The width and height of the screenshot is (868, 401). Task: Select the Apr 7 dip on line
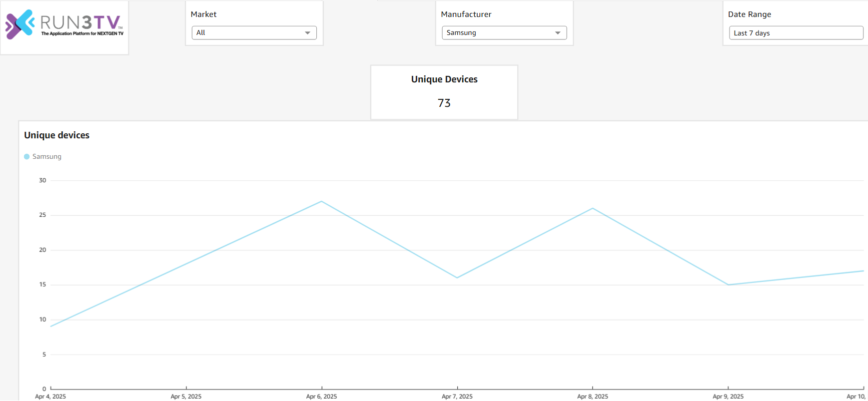pos(457,278)
